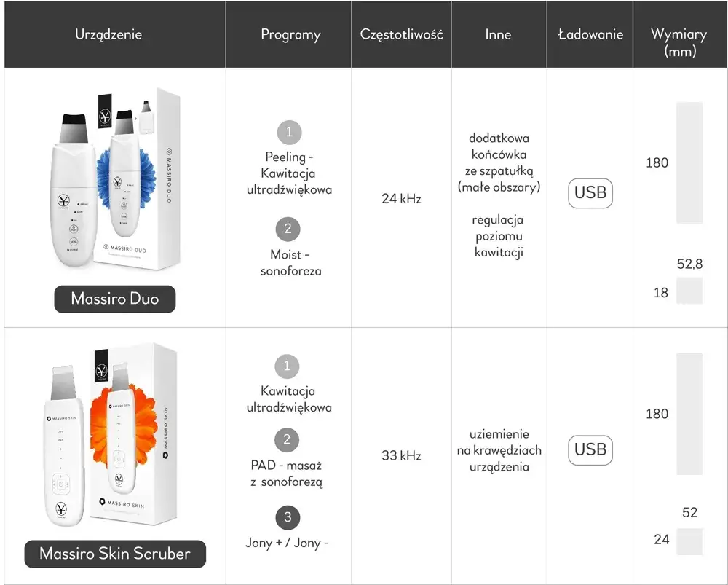Click the number 3 circle above Jony
728x585 pixels.
(x=288, y=517)
